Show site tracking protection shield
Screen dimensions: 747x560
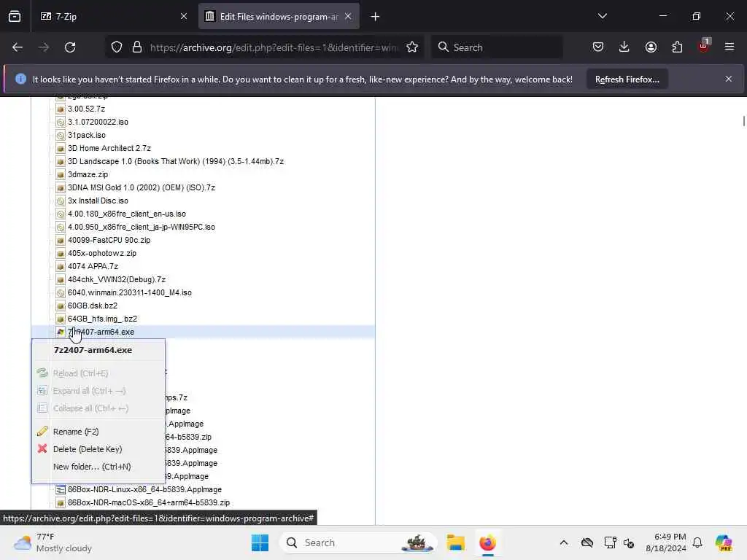coord(117,47)
